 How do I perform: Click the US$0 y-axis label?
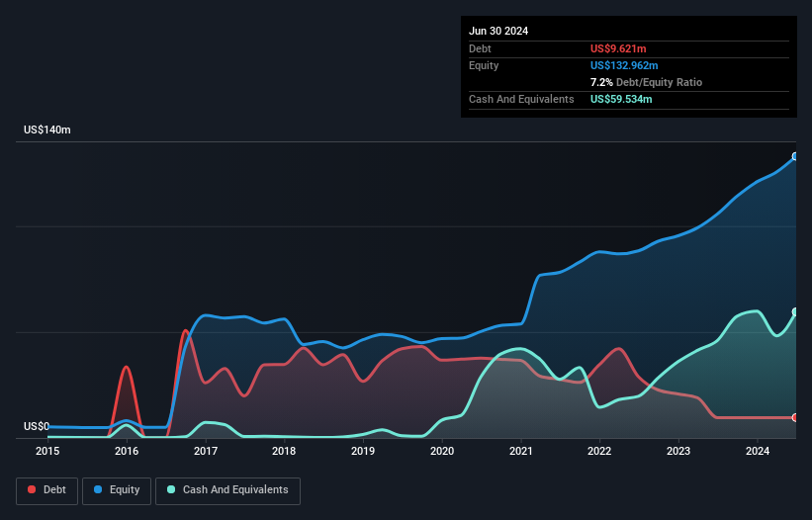coord(37,426)
